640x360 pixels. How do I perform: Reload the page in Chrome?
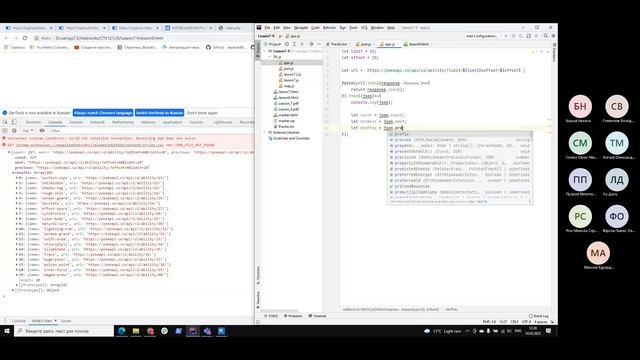point(25,38)
